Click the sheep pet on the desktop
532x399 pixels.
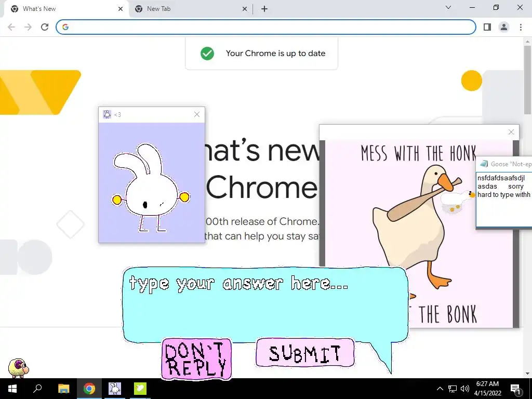(18, 368)
